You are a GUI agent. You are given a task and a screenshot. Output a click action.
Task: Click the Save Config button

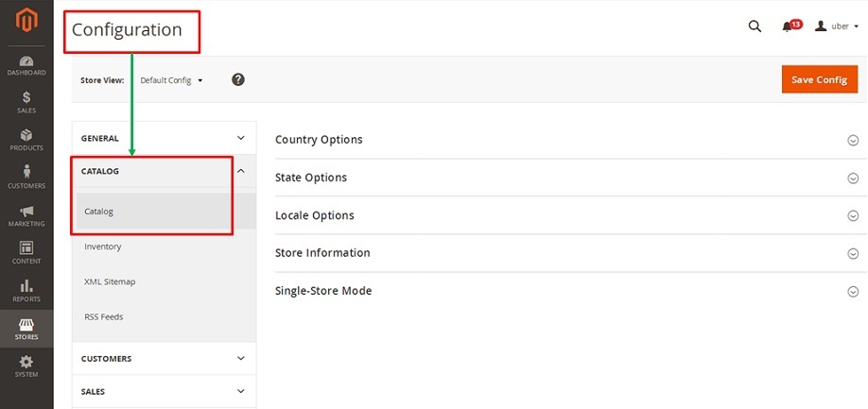pyautogui.click(x=819, y=79)
